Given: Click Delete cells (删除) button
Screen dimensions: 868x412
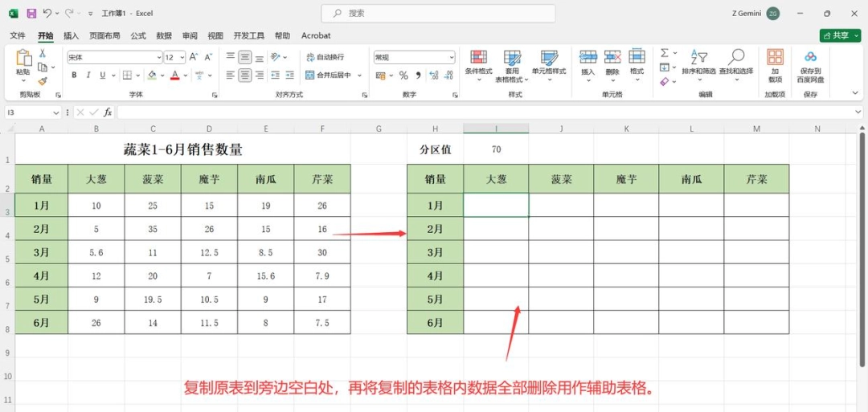Looking at the screenshot, I should tap(612, 65).
